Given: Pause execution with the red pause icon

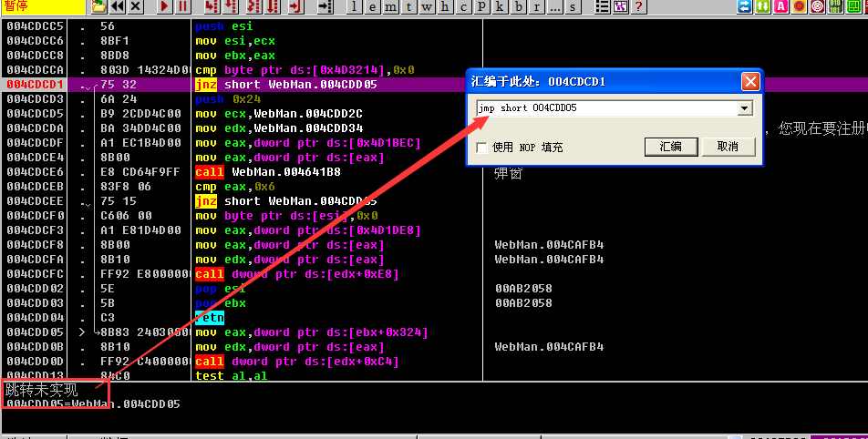Looking at the screenshot, I should point(182,6).
